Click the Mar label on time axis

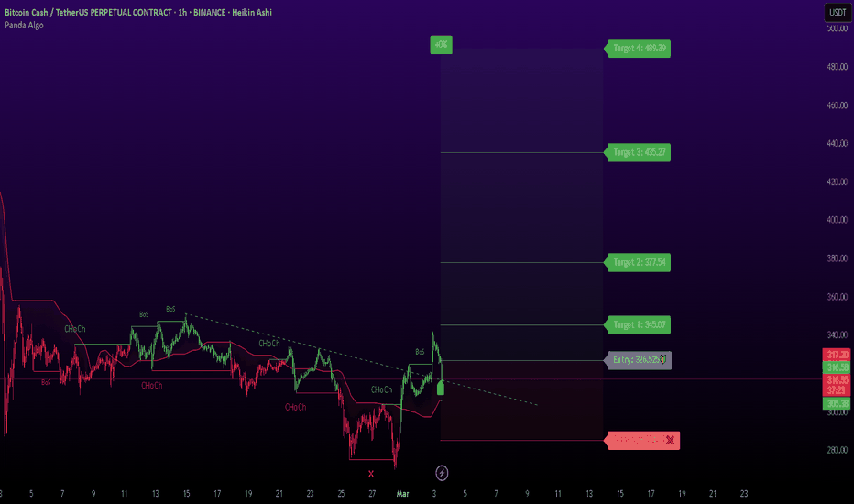coord(402,494)
